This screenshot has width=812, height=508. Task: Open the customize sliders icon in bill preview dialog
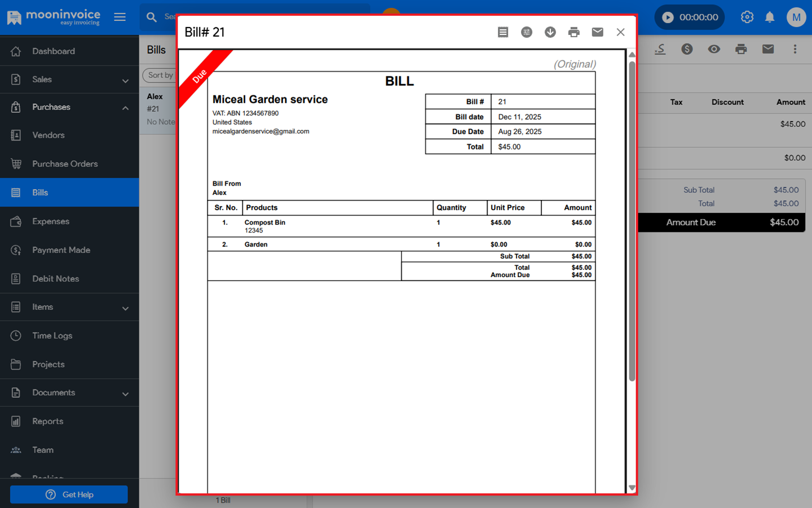click(527, 32)
